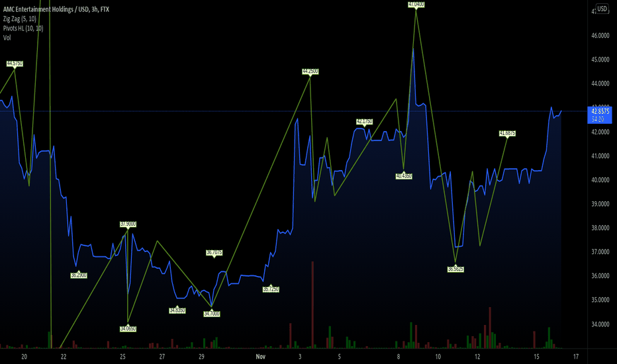Click 37.0000 on the price axis
Viewport: 617px width, 364px height.
600,252
